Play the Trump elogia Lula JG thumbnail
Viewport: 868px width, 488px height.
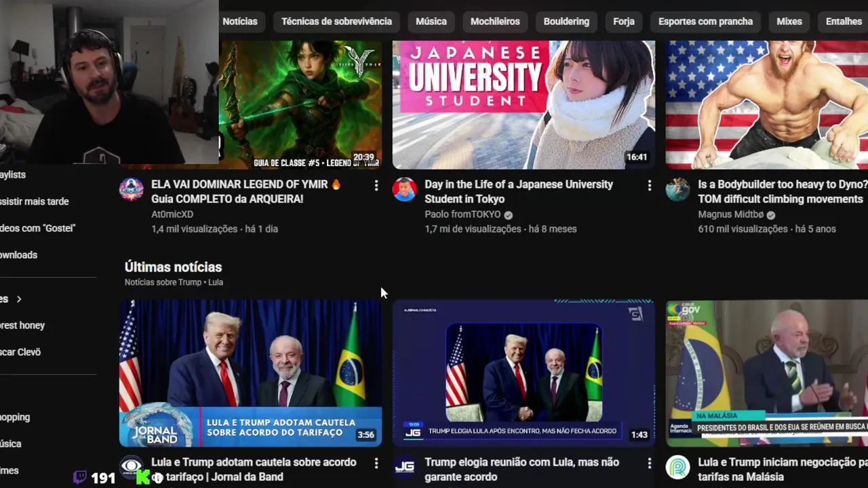click(524, 373)
